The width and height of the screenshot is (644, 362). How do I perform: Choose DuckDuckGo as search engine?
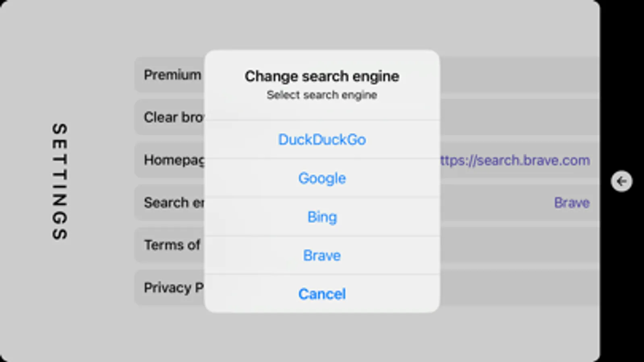click(x=322, y=140)
